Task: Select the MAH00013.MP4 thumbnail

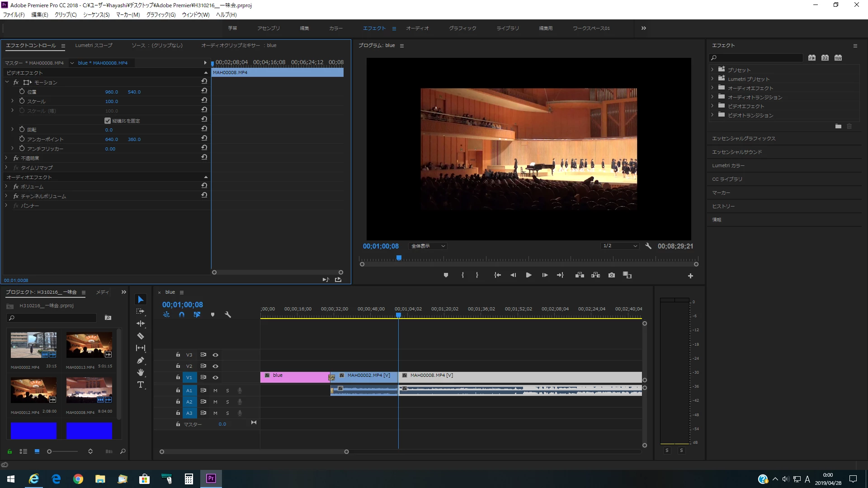Action: click(89, 345)
